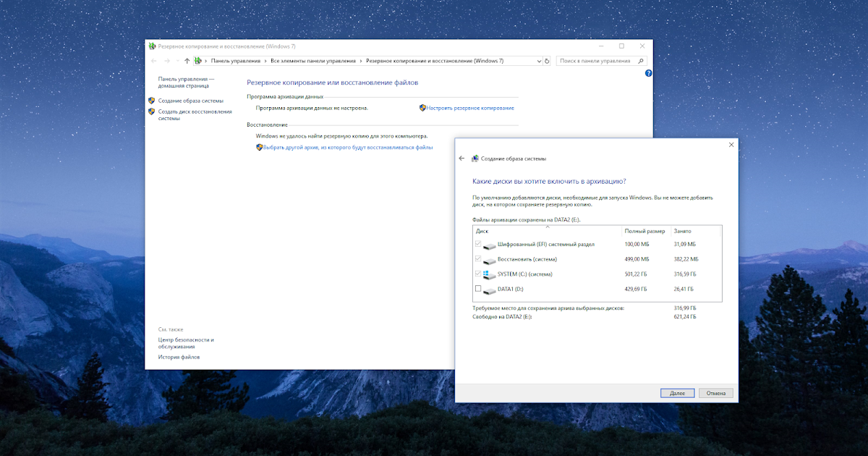
Task: Click shield icon beside Создать диск восстановления
Action: [x=152, y=111]
